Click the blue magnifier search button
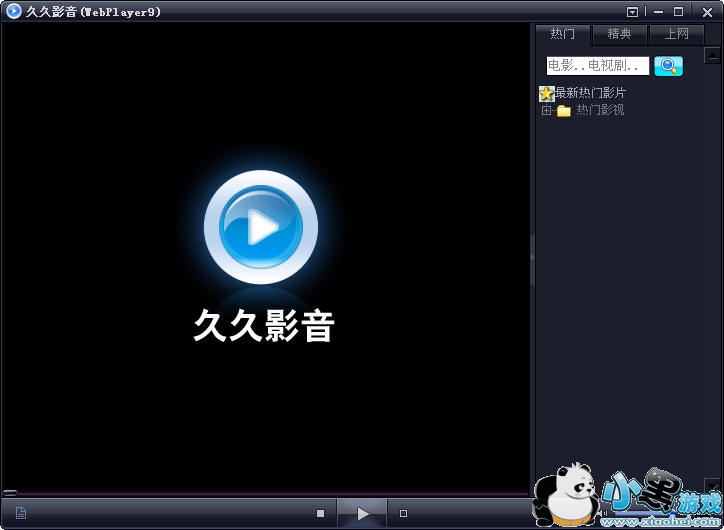The height and width of the screenshot is (530, 724). point(669,66)
